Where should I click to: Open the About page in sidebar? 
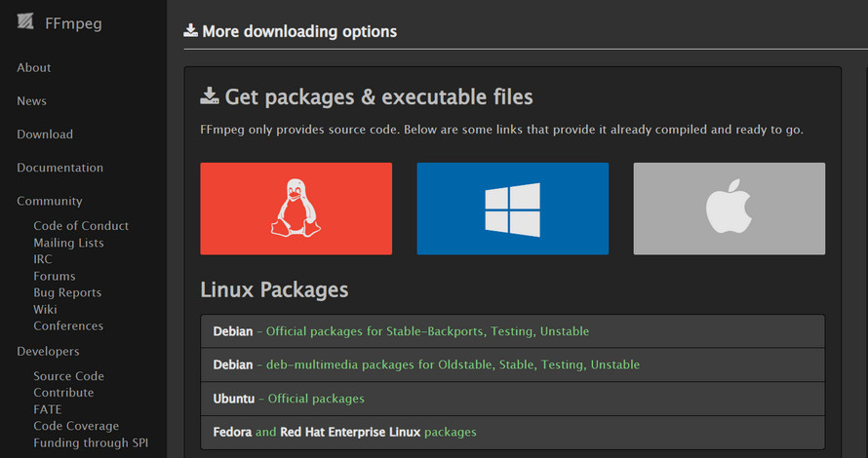tap(34, 68)
